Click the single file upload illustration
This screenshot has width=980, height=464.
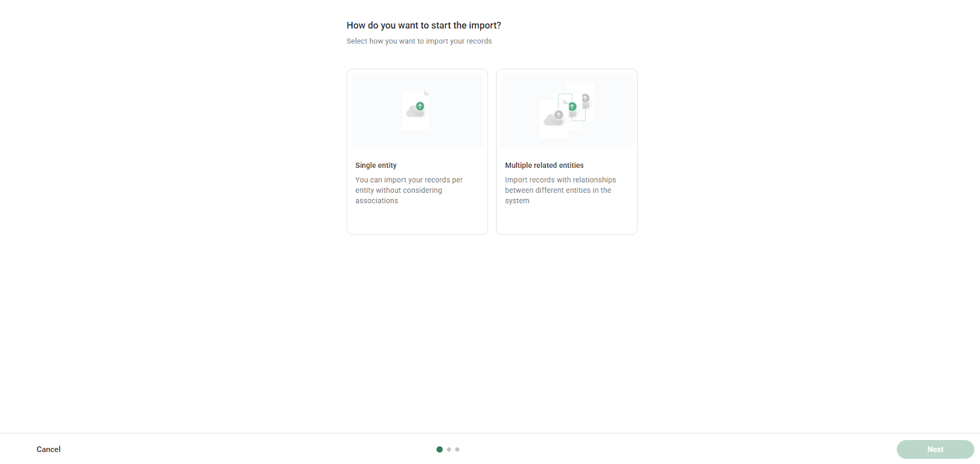pyautogui.click(x=417, y=111)
